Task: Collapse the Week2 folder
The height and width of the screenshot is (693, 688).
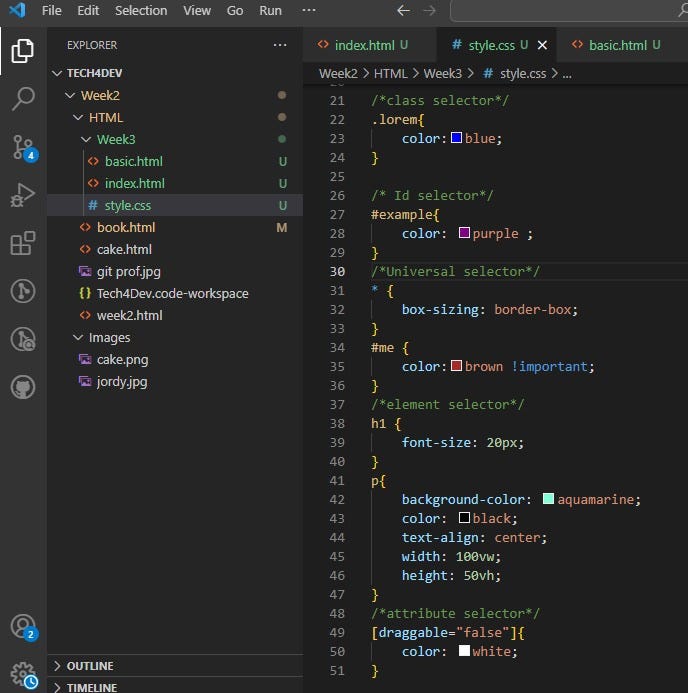Action: (x=70, y=95)
